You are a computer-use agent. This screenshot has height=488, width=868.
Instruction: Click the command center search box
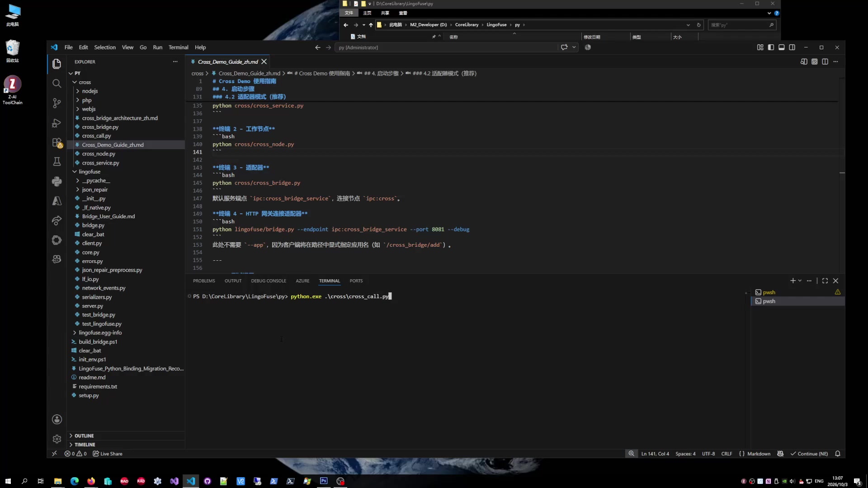tap(446, 47)
